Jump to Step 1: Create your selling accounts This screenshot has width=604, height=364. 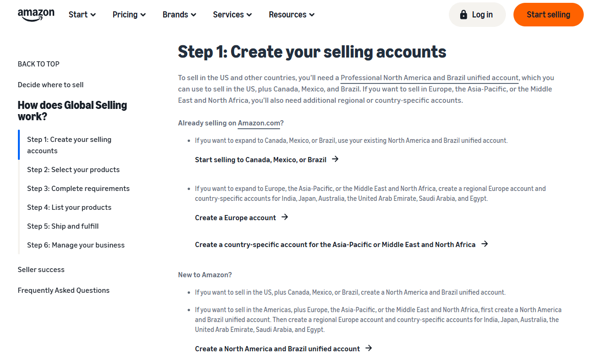(x=69, y=145)
